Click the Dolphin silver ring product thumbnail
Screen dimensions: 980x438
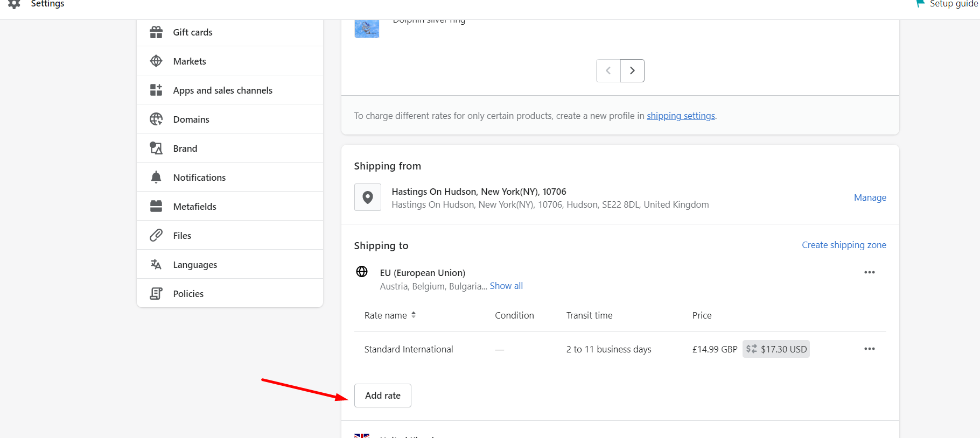pos(367,28)
